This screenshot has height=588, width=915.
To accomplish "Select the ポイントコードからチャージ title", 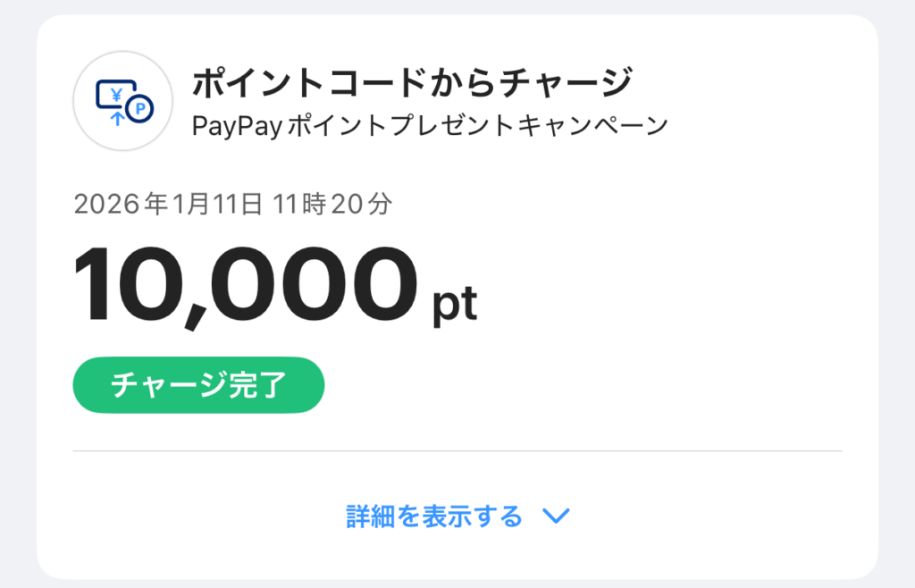I will tap(412, 83).
